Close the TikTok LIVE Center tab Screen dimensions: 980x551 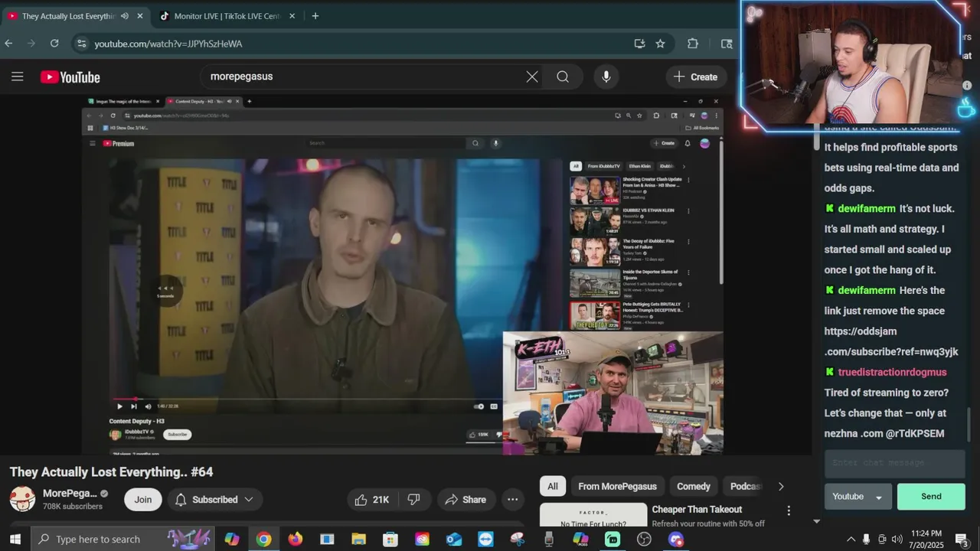point(292,16)
